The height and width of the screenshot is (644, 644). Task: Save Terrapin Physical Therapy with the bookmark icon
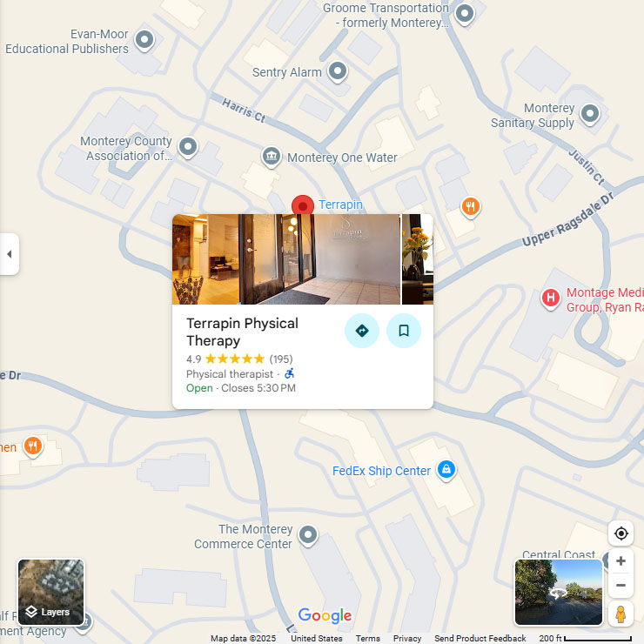coord(404,331)
